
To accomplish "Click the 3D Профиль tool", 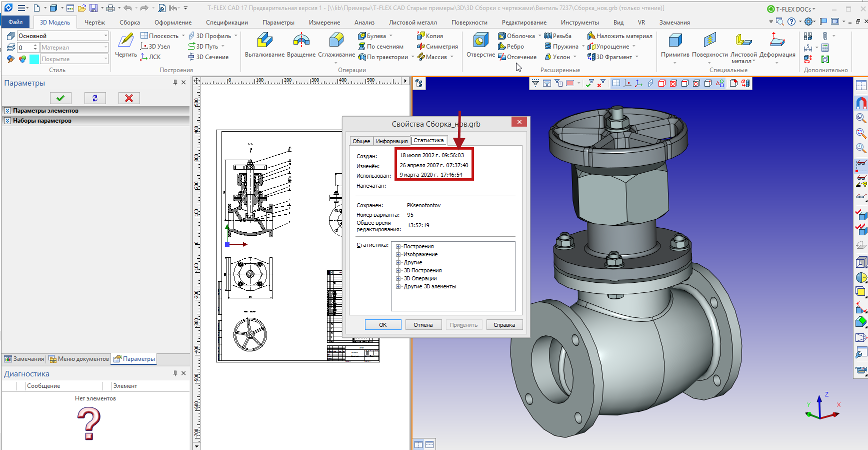I will (209, 36).
